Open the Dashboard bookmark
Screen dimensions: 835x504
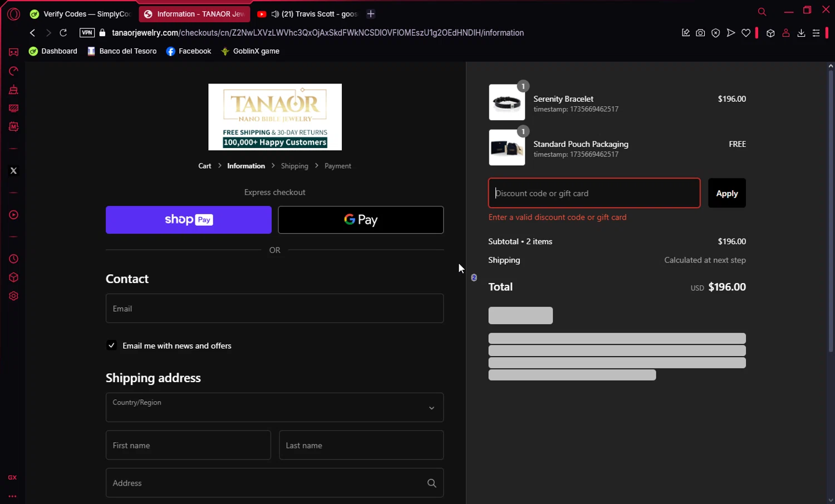53,51
